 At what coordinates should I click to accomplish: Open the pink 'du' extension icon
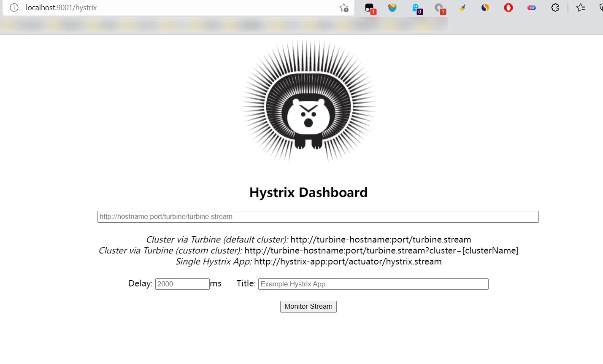pos(532,8)
